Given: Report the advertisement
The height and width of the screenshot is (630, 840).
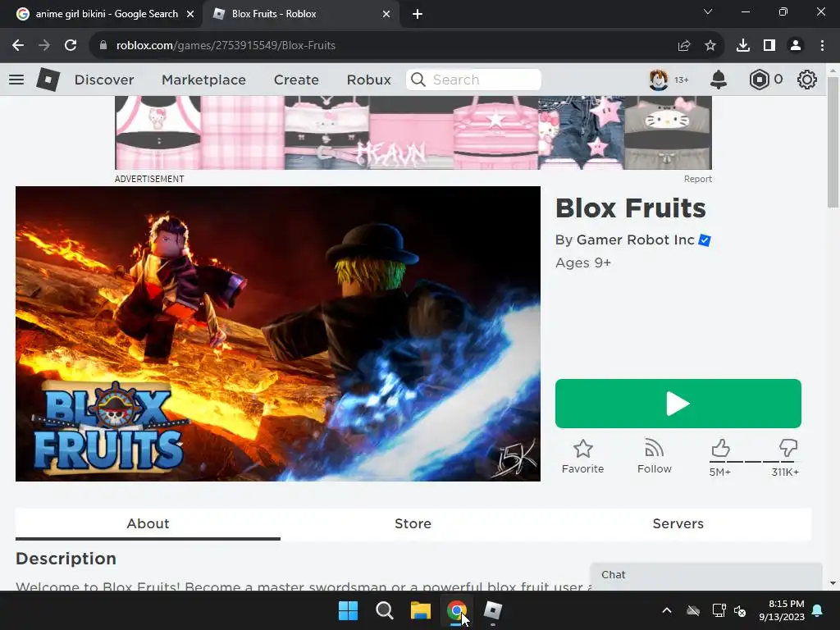Looking at the screenshot, I should 697,179.
